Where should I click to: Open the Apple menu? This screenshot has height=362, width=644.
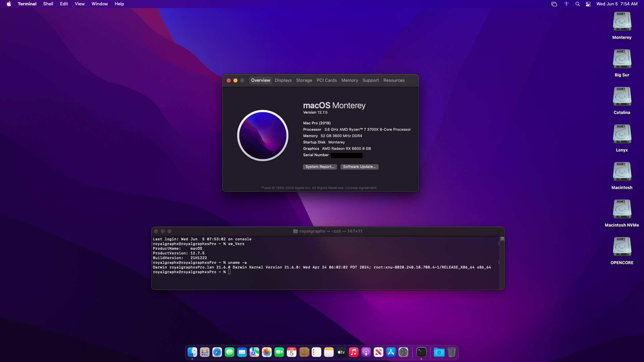click(x=9, y=4)
